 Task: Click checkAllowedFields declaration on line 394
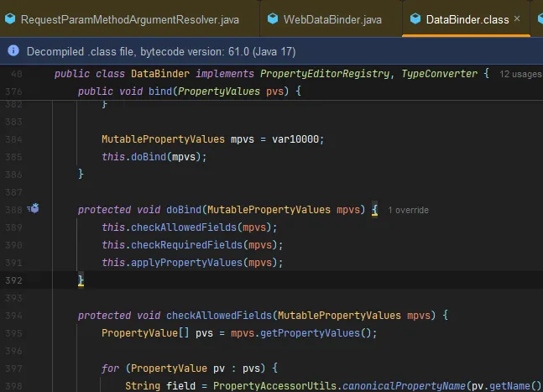point(219,316)
